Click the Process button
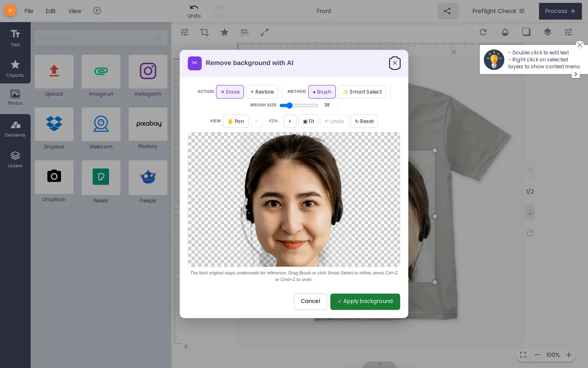Image resolution: width=588 pixels, height=368 pixels. click(560, 11)
